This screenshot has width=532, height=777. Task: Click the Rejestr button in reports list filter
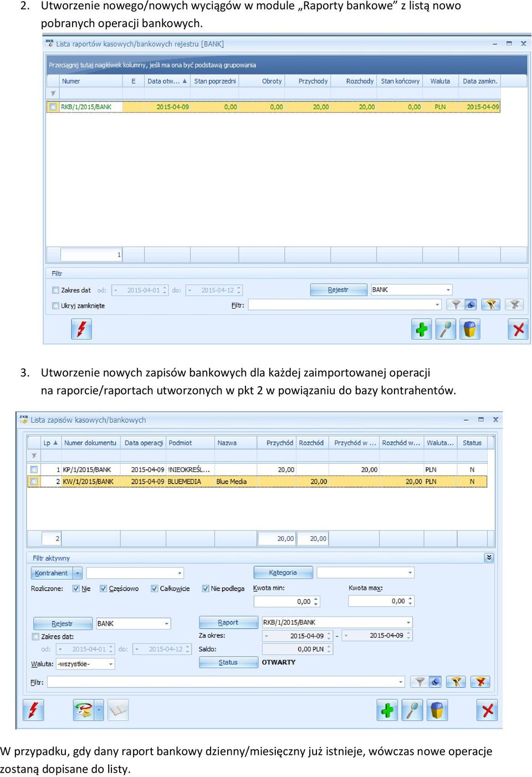(x=339, y=290)
